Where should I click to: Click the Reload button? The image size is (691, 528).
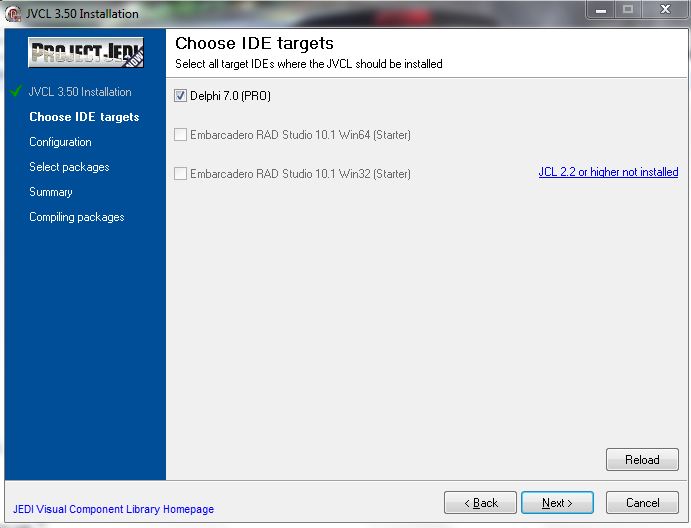642,460
